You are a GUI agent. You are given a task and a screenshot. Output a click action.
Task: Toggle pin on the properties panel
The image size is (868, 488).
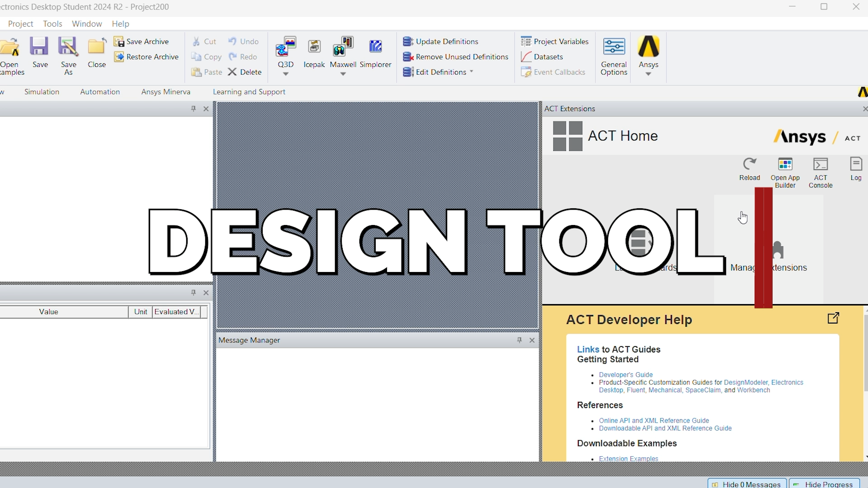(x=193, y=293)
